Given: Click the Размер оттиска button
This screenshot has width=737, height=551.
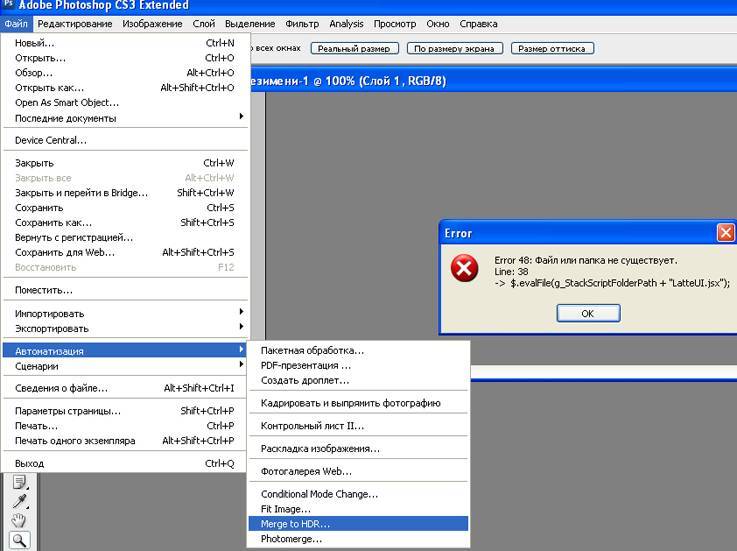Looking at the screenshot, I should [x=552, y=48].
